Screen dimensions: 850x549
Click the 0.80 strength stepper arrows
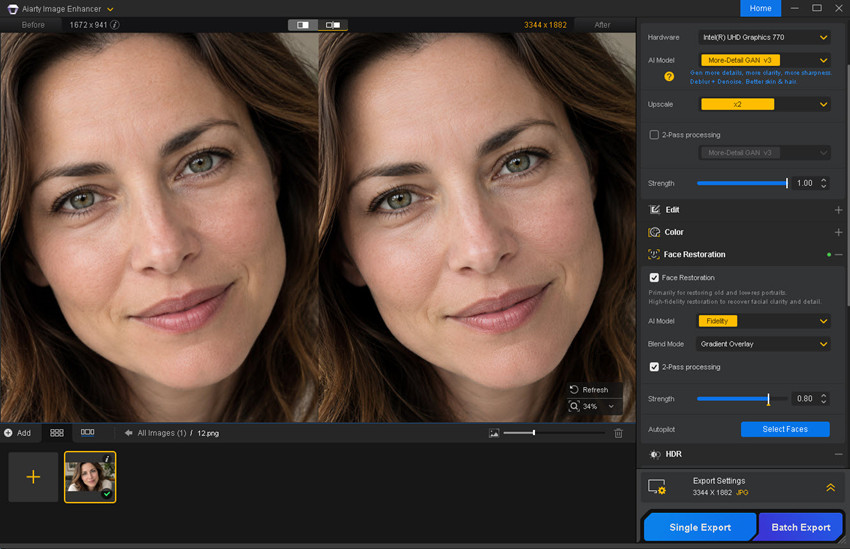(x=823, y=399)
